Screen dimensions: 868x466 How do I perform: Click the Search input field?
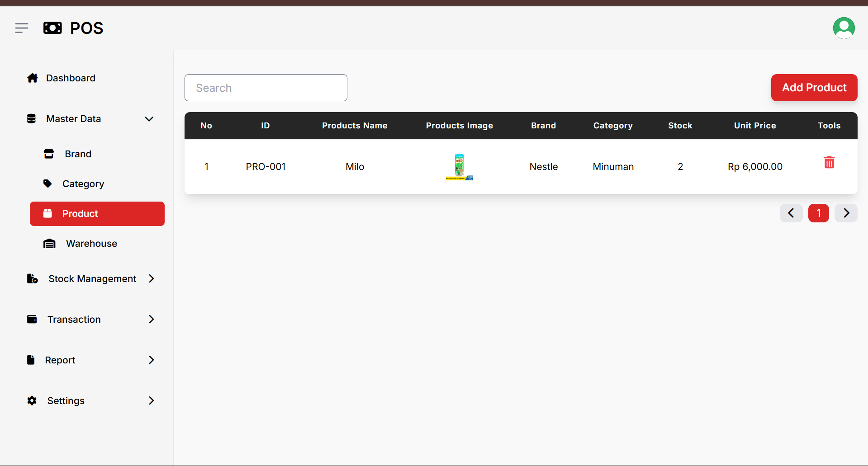pyautogui.click(x=266, y=88)
